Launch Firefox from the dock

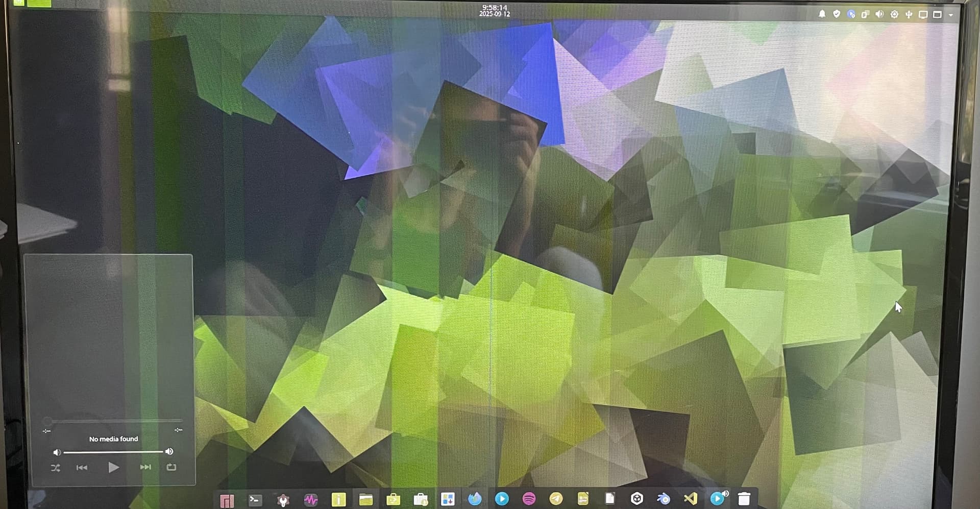click(x=475, y=499)
